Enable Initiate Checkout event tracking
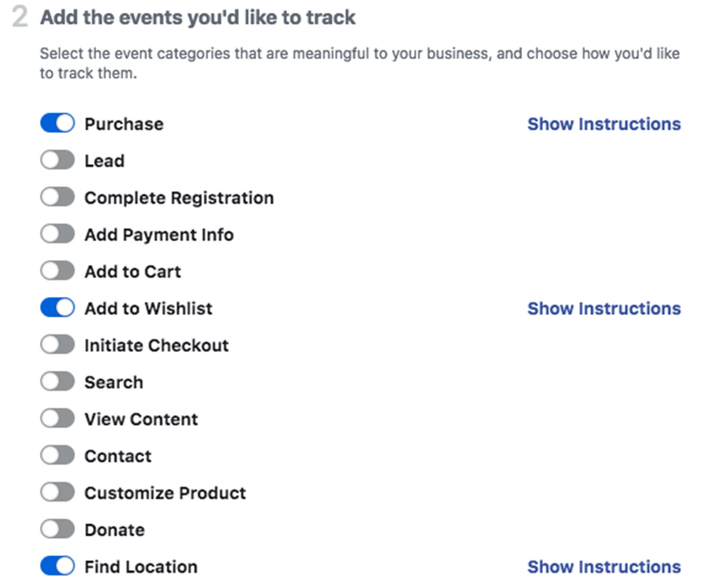719x588 pixels. pyautogui.click(x=58, y=345)
